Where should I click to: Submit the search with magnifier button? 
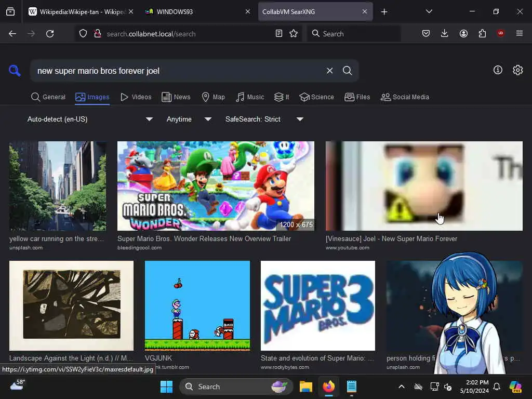pyautogui.click(x=347, y=71)
